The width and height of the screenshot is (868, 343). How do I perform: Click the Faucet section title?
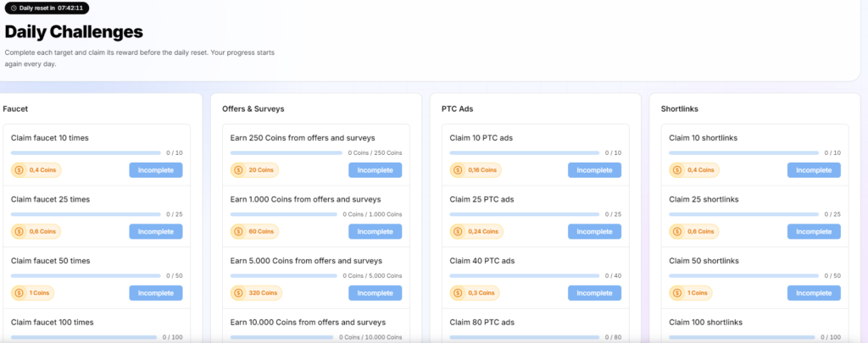click(15, 109)
